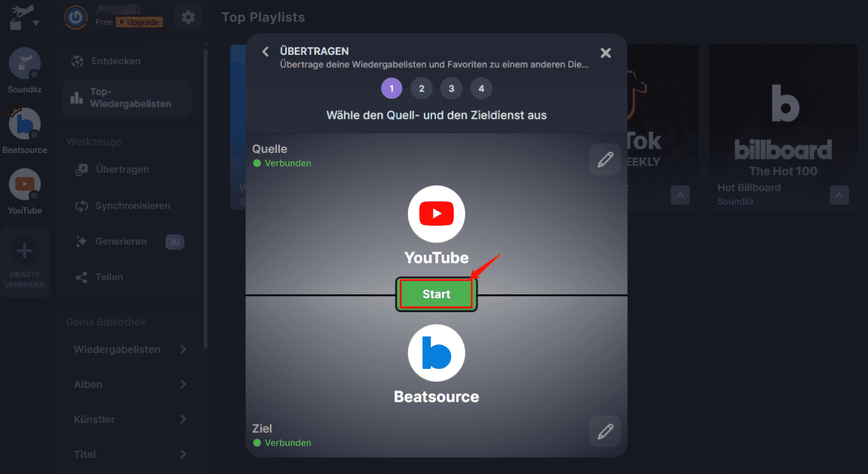Open Entdecken in the sidebar
Image resolution: width=868 pixels, height=474 pixels.
click(x=128, y=61)
